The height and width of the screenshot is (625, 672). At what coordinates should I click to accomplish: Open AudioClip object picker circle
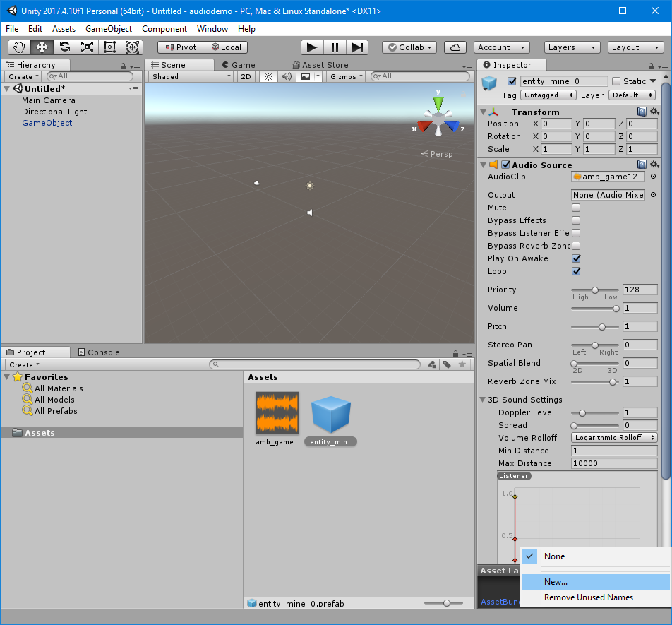653,176
